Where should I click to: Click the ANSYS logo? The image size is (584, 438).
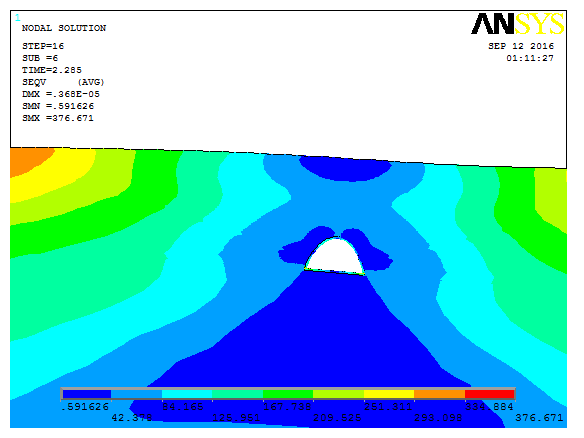pyautogui.click(x=518, y=23)
